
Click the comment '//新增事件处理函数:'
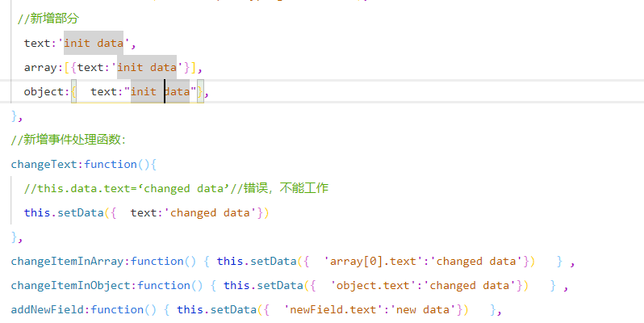click(x=68, y=140)
